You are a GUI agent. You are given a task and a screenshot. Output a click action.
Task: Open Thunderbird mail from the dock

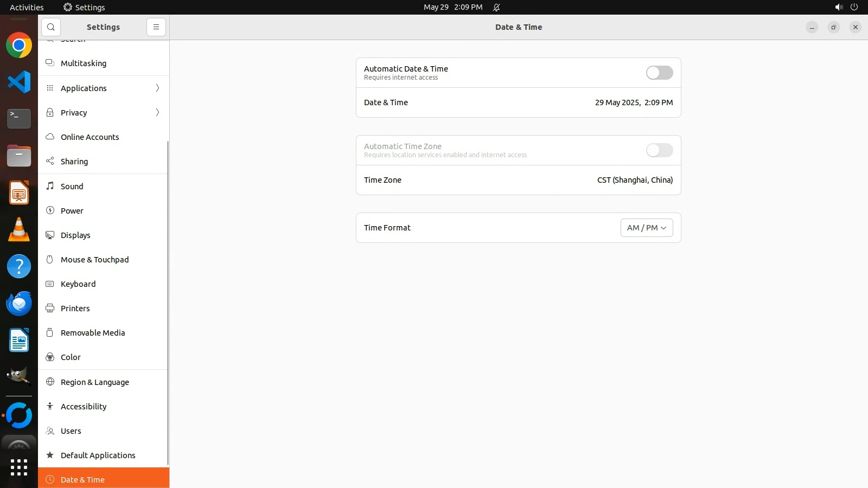click(x=19, y=304)
